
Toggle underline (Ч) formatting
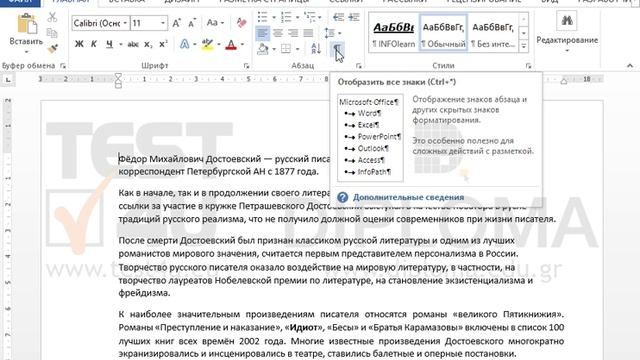click(x=109, y=44)
